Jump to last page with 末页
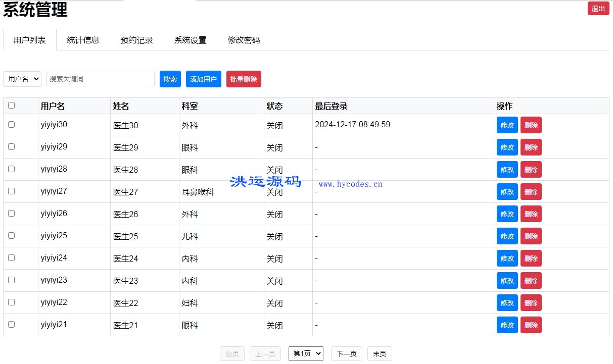613x364 pixels. (380, 354)
